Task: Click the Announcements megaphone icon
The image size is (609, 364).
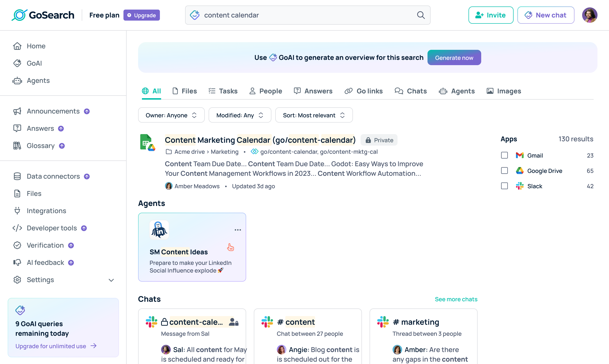Action: (x=17, y=111)
